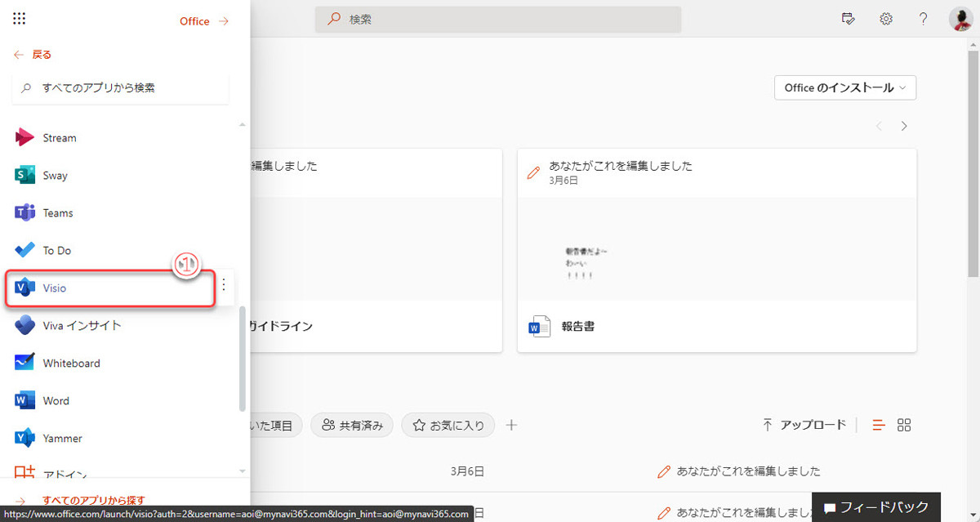980x522 pixels.
Task: Open the フィードバック button
Action: (876, 506)
